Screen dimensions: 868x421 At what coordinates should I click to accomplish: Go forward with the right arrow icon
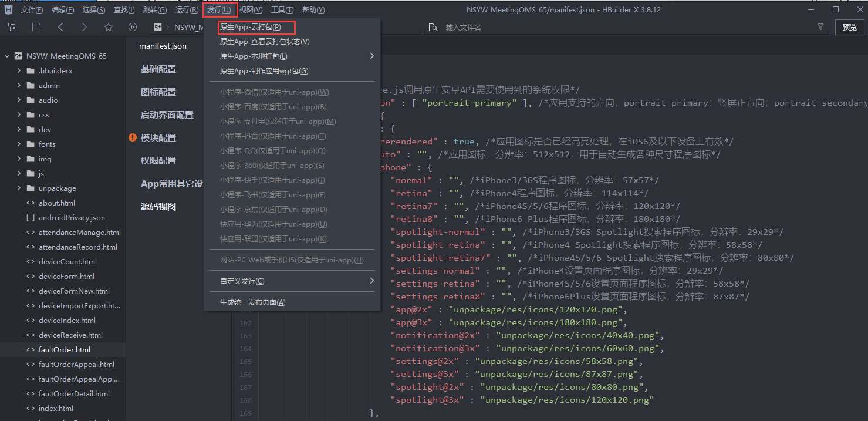85,27
